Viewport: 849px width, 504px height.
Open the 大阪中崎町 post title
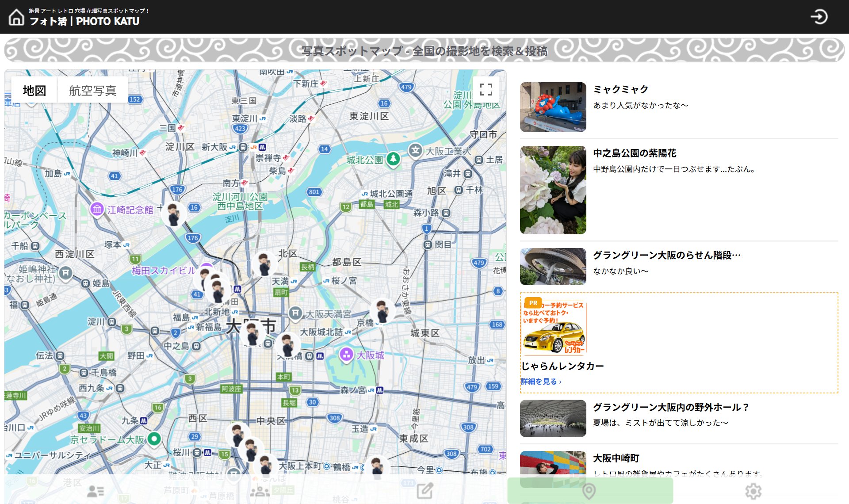pyautogui.click(x=616, y=458)
